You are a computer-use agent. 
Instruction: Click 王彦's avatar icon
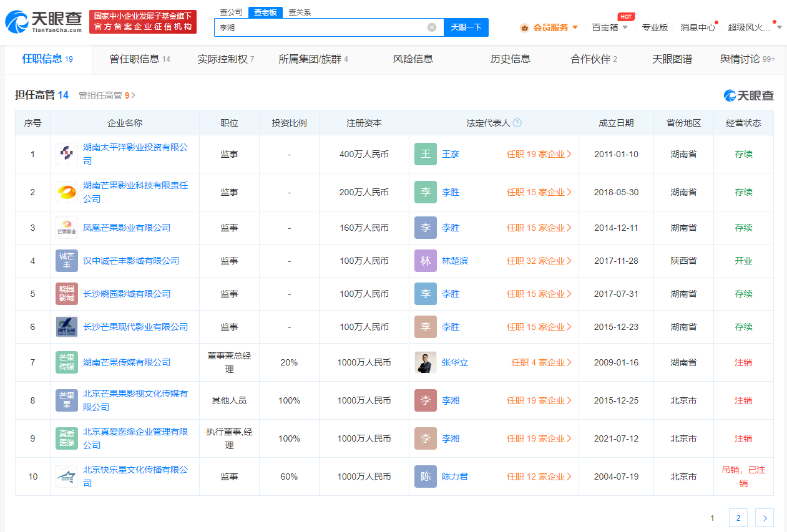[x=425, y=153]
